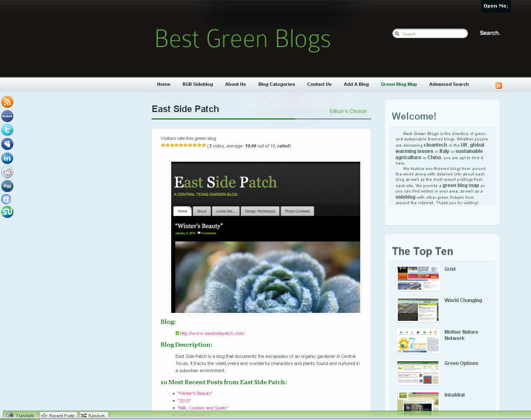The image size is (531, 420).
Task: Open the eastsidepatch.com blog link
Action: click(x=212, y=333)
